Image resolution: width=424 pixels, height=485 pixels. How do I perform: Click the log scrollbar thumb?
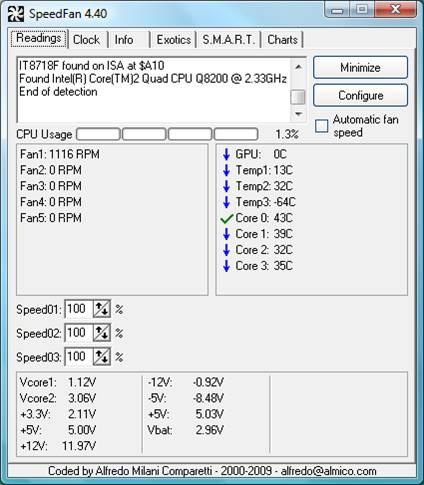(298, 97)
